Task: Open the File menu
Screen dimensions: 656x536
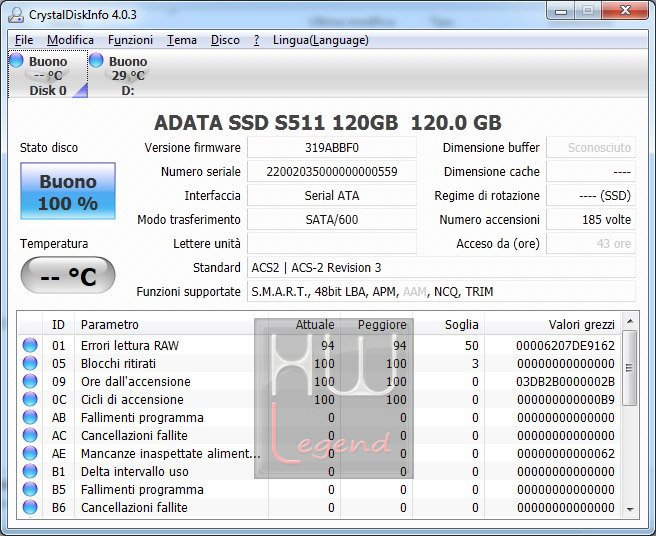Action: [x=24, y=40]
